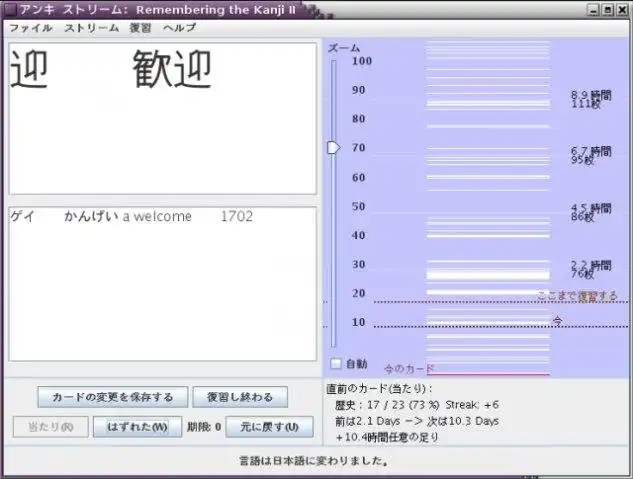Click the 歴史 : 17 / 23 history line
This screenshot has width=633, height=479.
[x=417, y=405]
